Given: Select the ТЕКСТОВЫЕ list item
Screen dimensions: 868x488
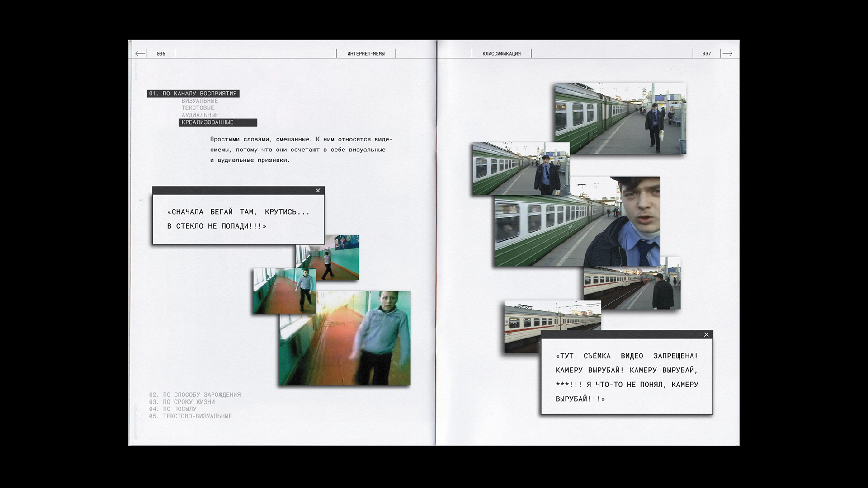Looking at the screenshot, I should 198,108.
